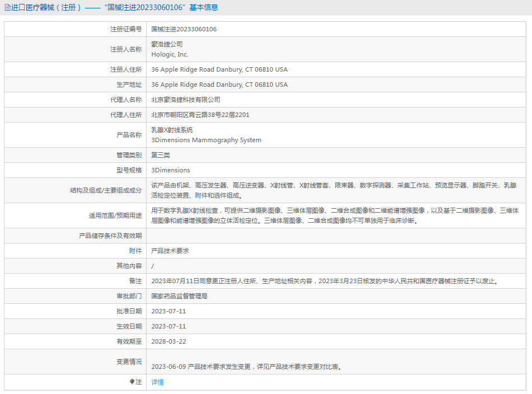532x394 pixels.
Task: Click the English name Hologic, Inc.
Action: (170, 54)
